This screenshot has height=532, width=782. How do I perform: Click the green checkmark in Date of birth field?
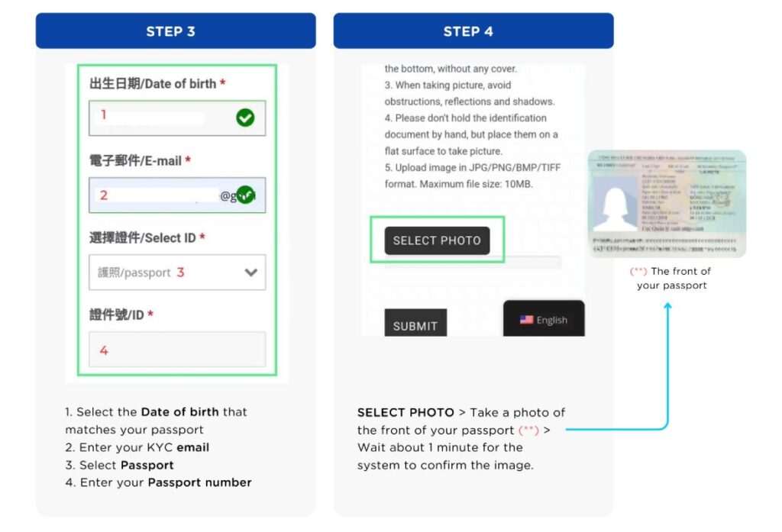(x=245, y=118)
